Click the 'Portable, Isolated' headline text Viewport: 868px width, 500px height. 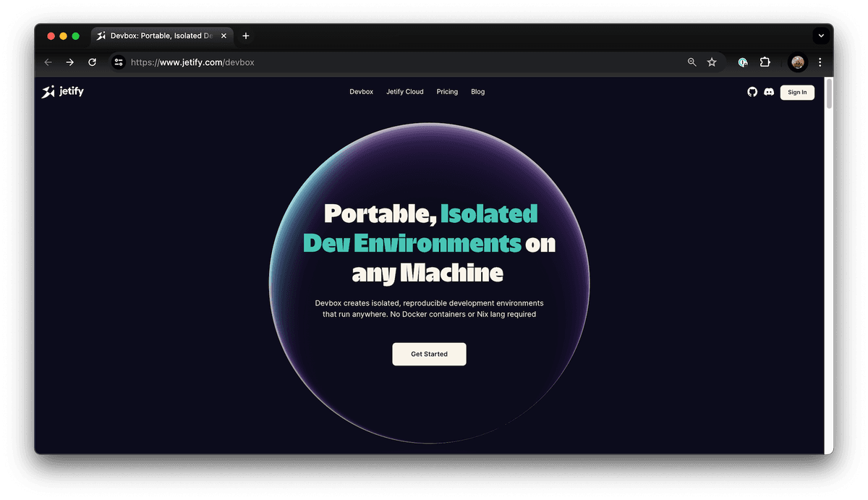click(431, 213)
